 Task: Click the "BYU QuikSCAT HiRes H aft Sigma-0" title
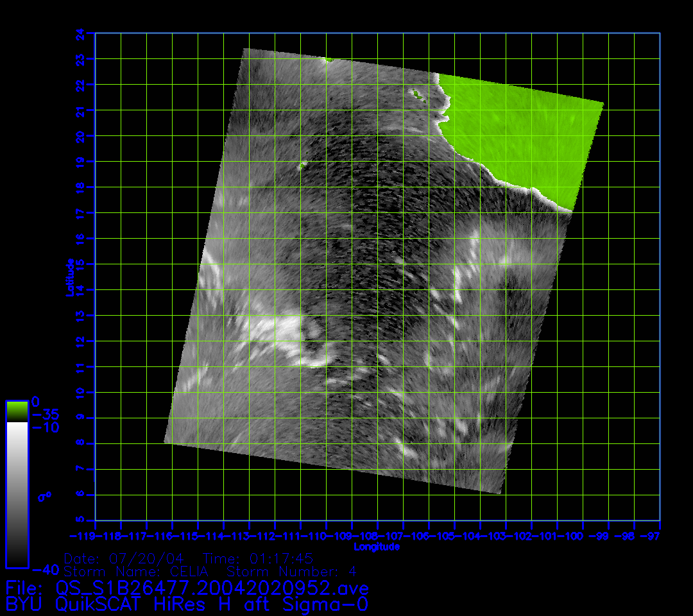pos(187,604)
